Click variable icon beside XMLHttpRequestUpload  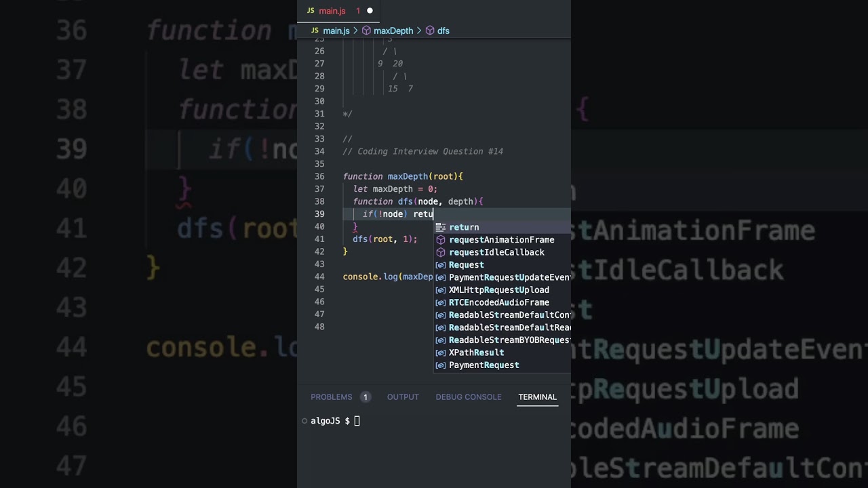[441, 290]
